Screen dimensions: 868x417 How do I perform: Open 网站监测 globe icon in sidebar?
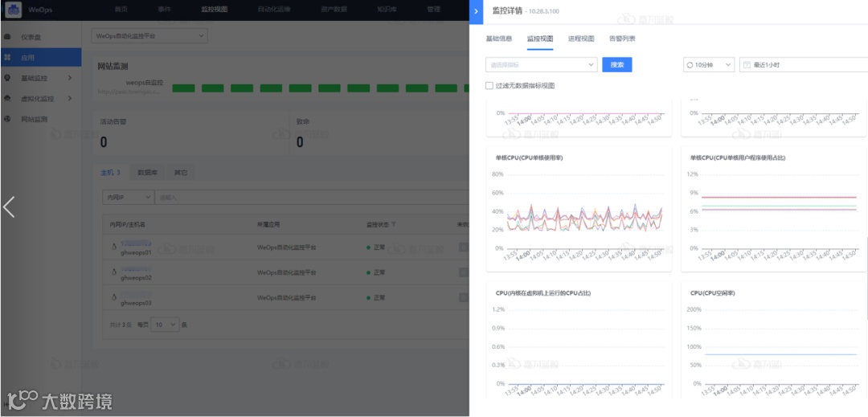7,119
